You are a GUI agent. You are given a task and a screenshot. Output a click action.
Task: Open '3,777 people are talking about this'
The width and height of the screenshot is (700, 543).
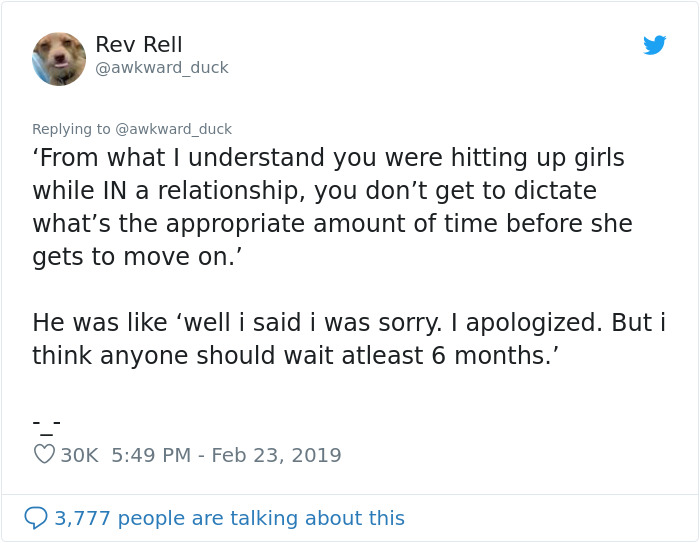point(229,518)
